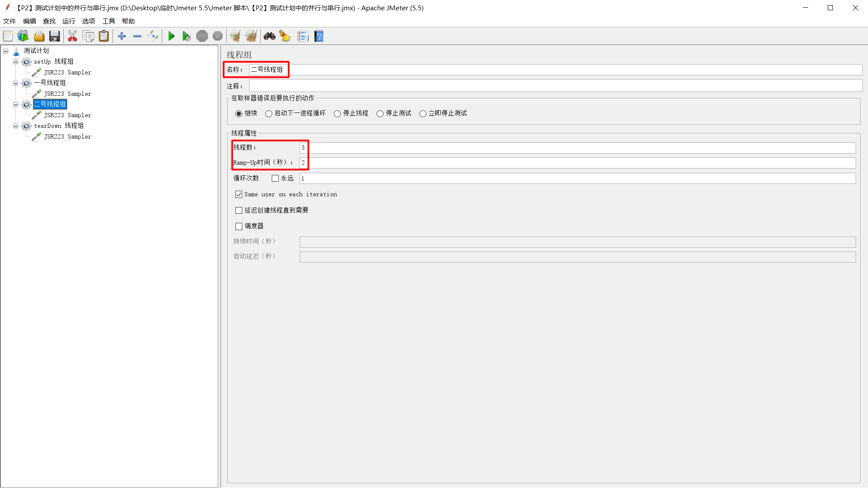This screenshot has height=488, width=868.
Task: Open the 运行 menu
Action: [x=69, y=21]
